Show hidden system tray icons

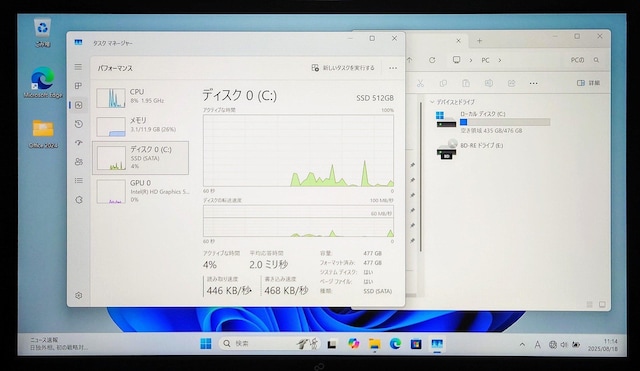point(522,344)
